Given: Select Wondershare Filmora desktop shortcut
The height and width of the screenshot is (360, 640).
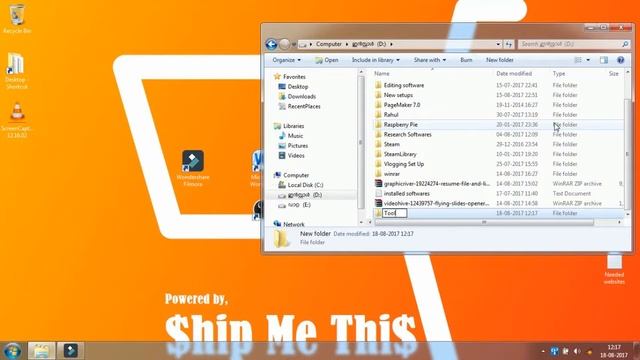Looking at the screenshot, I should [193, 169].
